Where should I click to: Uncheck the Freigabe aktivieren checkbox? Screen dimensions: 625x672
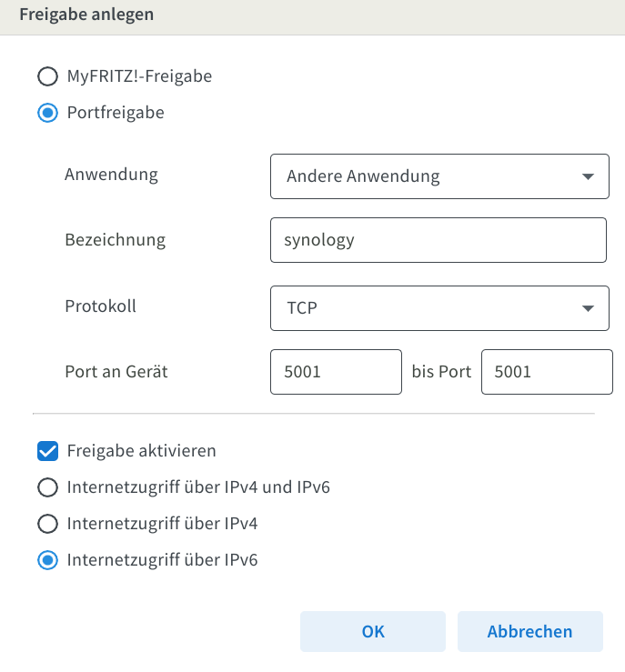pyautogui.click(x=47, y=451)
